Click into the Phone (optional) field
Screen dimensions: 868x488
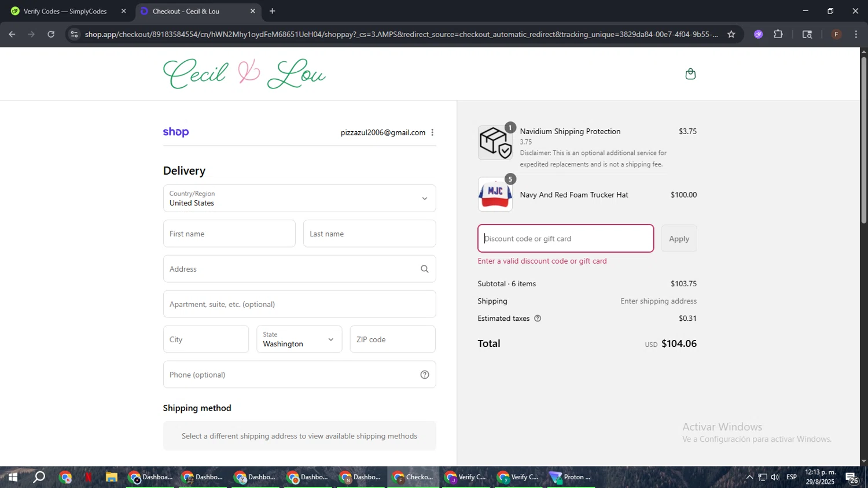(x=299, y=375)
